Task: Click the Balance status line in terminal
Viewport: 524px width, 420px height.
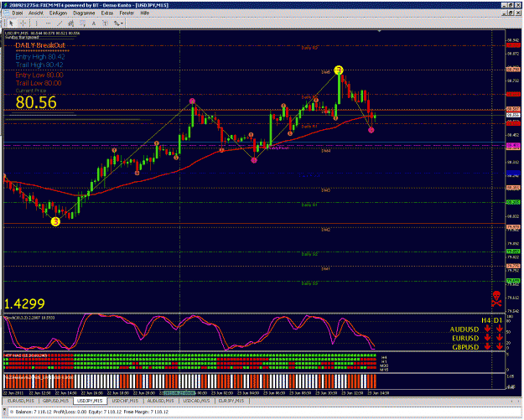Action: pos(92,412)
